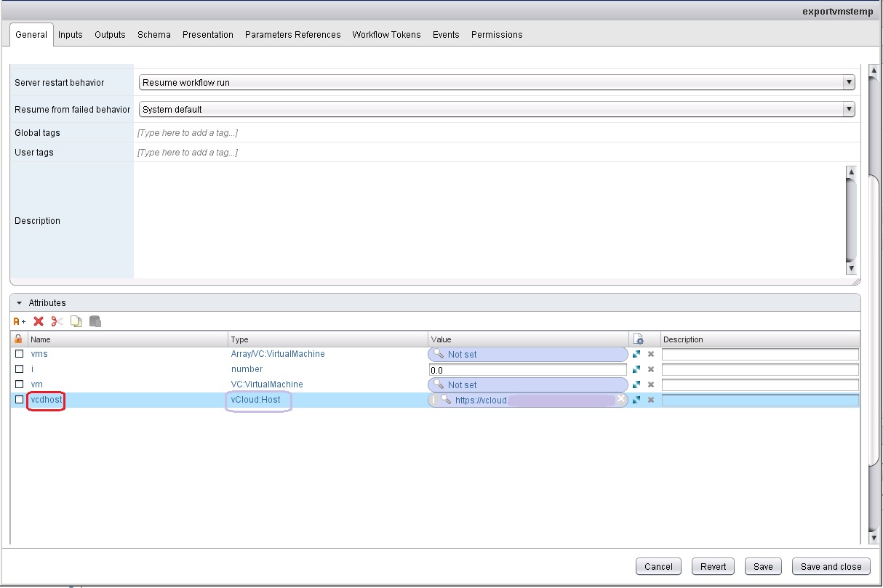Add a new attribute with the A+ icon
Screen dimensions: 883x588
coord(17,321)
